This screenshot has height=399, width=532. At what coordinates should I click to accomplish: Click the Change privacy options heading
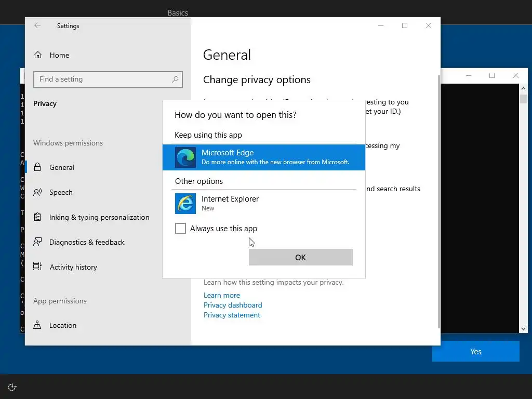(257, 79)
